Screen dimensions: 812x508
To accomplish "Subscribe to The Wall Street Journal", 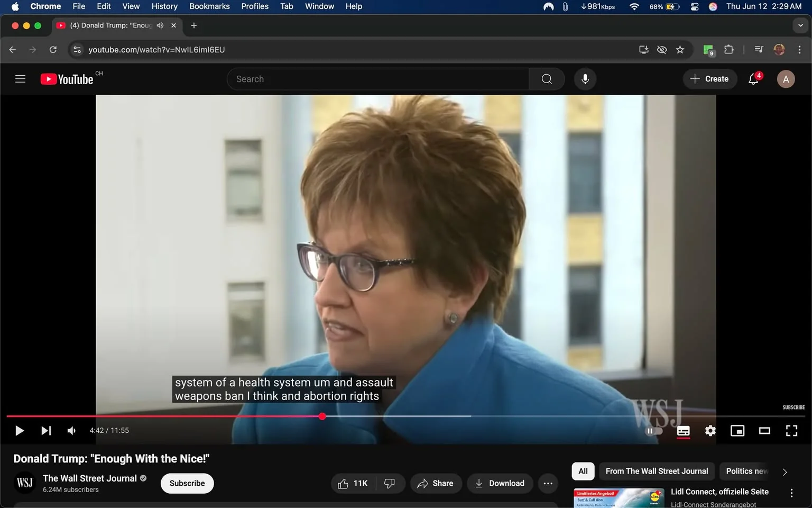I will coord(187,483).
